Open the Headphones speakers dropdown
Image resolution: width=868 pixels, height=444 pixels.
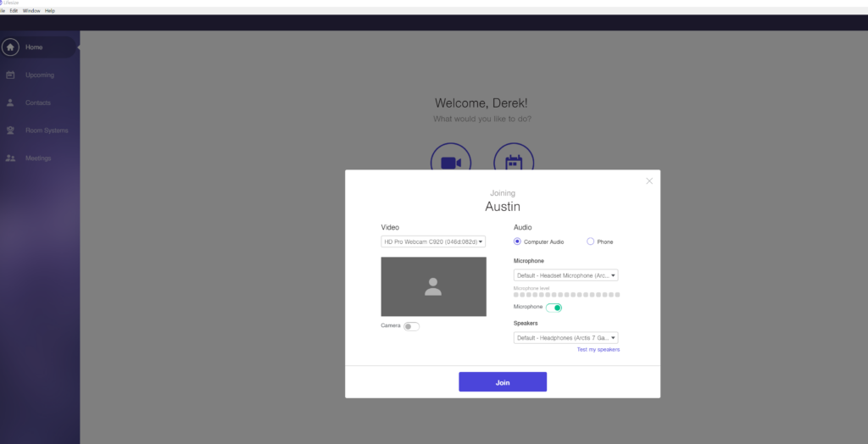point(565,338)
